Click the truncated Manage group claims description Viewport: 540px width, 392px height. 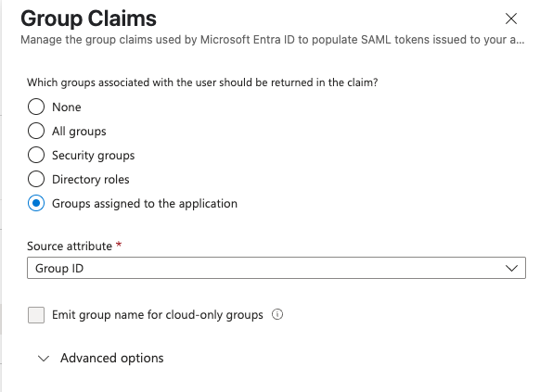273,40
